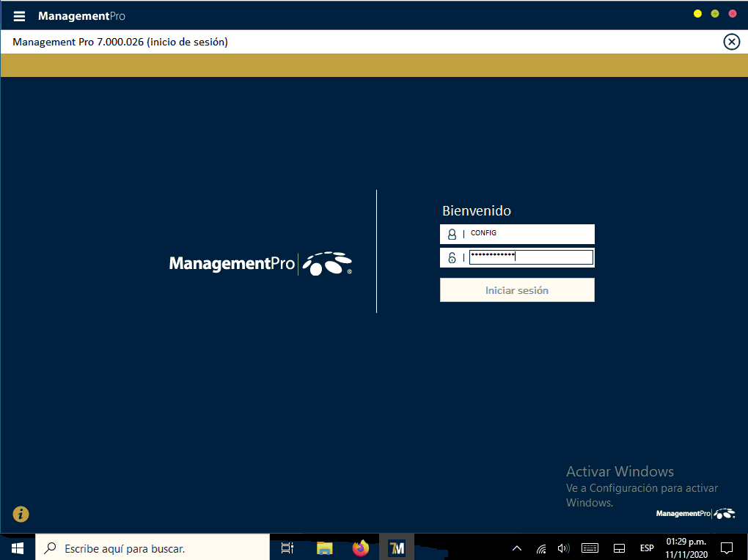Image resolution: width=748 pixels, height=560 pixels.
Task: Open File Explorer from the taskbar
Action: click(325, 548)
